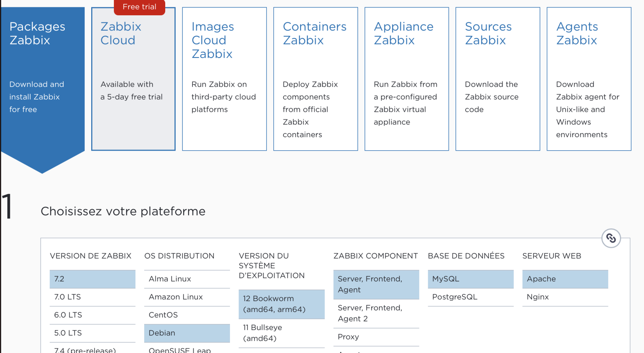Pick Zabbix version 5.0 LTS
The width and height of the screenshot is (644, 353).
pos(92,333)
